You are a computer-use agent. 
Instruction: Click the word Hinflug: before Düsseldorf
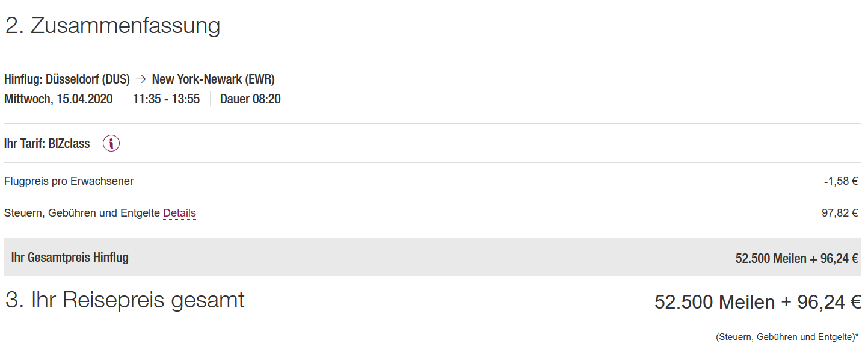point(23,79)
